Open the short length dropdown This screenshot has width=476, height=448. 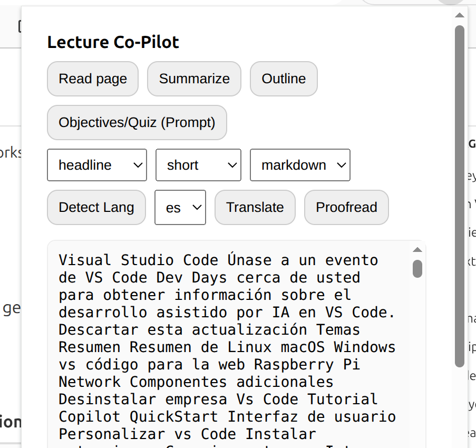(x=199, y=165)
